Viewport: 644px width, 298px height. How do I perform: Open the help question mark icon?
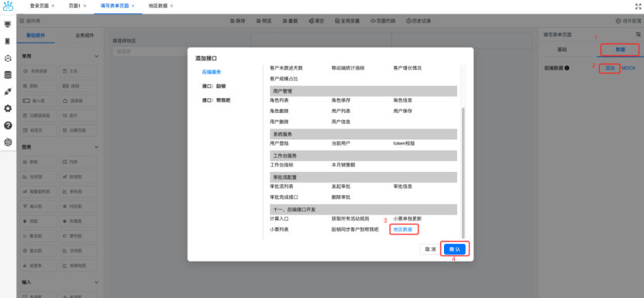pyautogui.click(x=8, y=125)
